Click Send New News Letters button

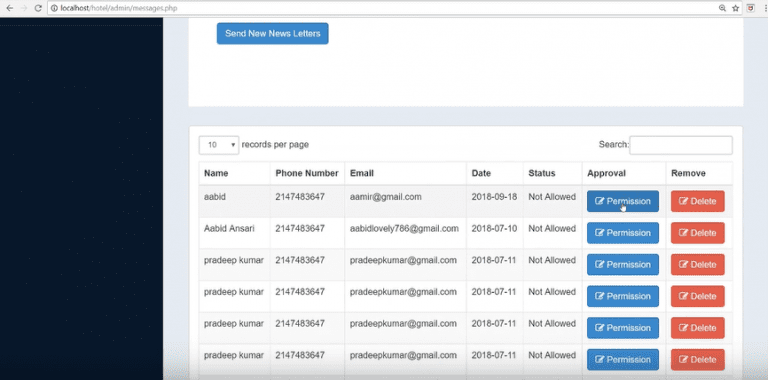click(x=272, y=33)
